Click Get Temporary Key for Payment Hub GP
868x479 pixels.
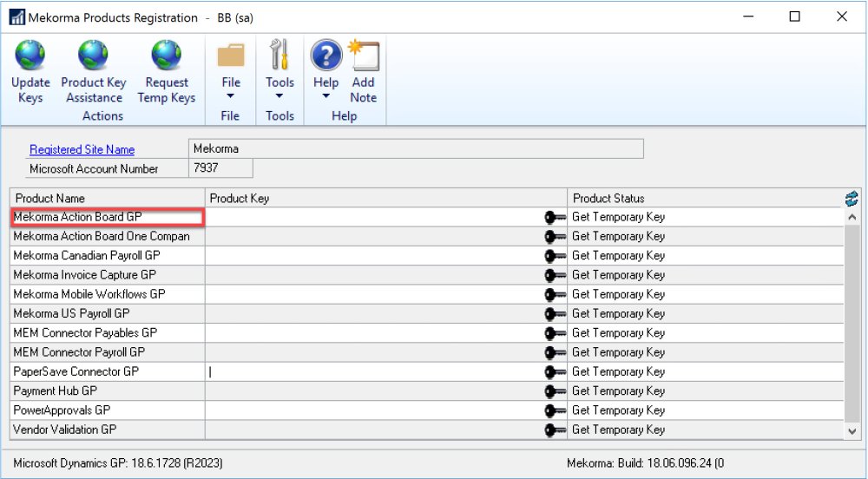(618, 391)
